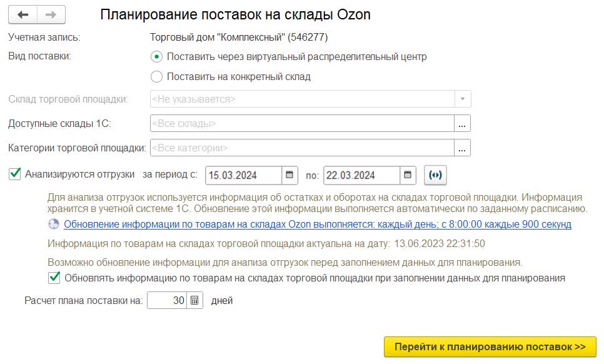Click the available 1C warehouses field
Screen dimensions: 604x364
click(x=301, y=124)
